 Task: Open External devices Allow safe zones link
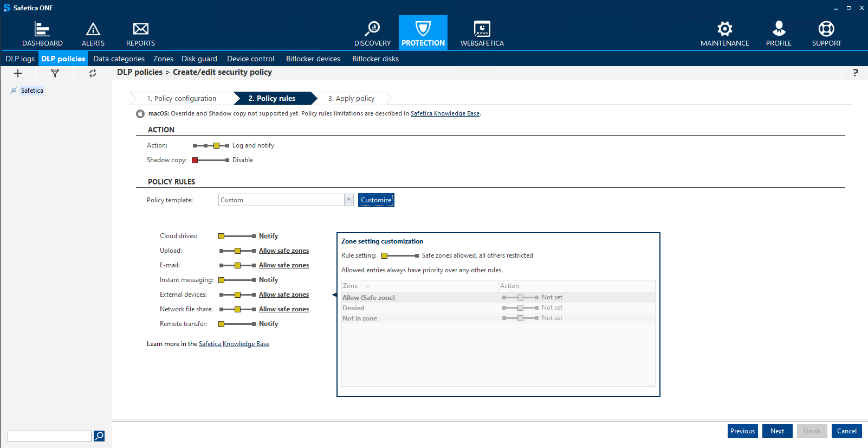(284, 295)
